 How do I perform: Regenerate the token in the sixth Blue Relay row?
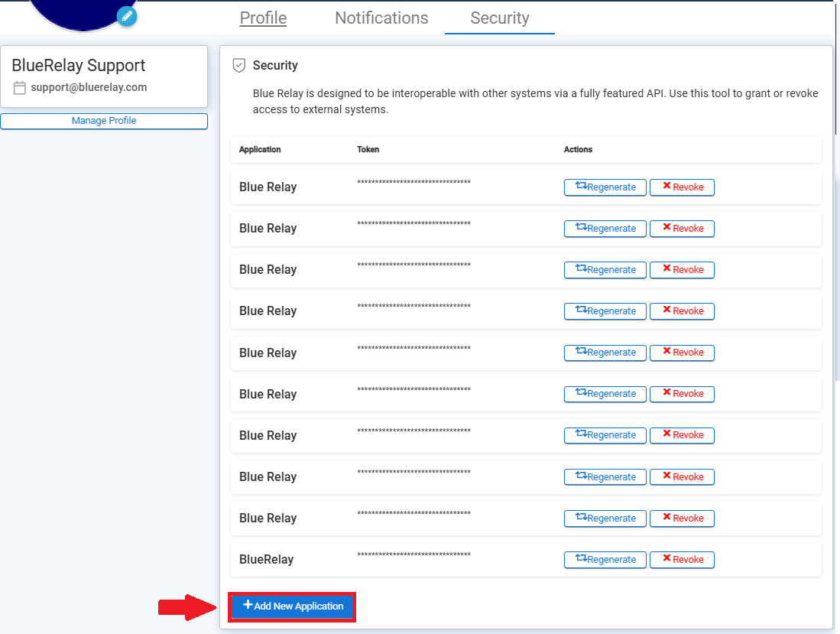point(605,394)
